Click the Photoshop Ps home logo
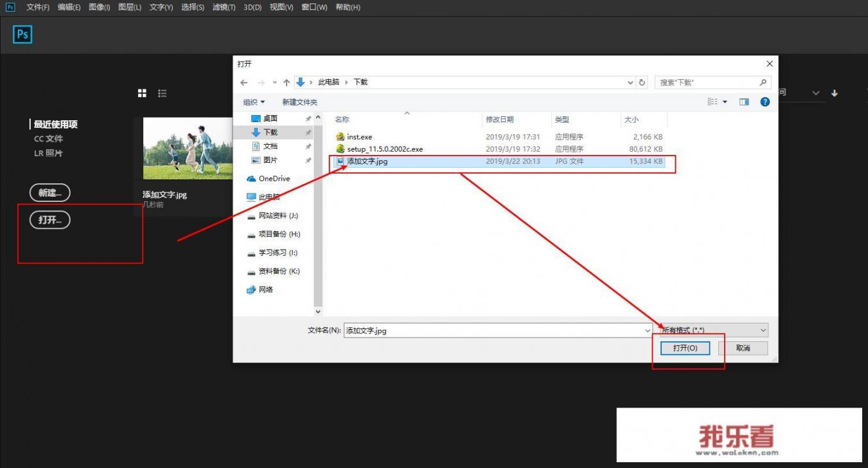868x468 pixels. tap(22, 34)
